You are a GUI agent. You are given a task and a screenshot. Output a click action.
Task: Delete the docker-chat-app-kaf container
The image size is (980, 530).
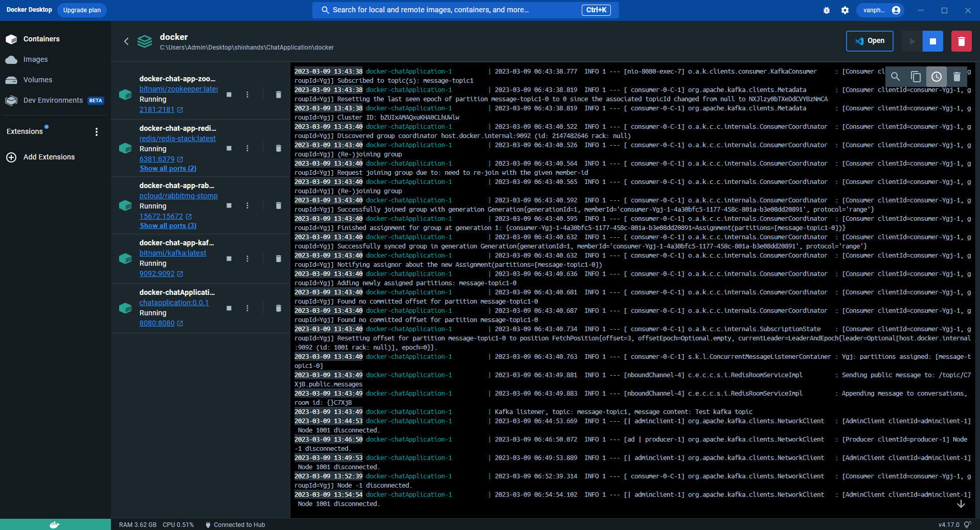coord(279,259)
